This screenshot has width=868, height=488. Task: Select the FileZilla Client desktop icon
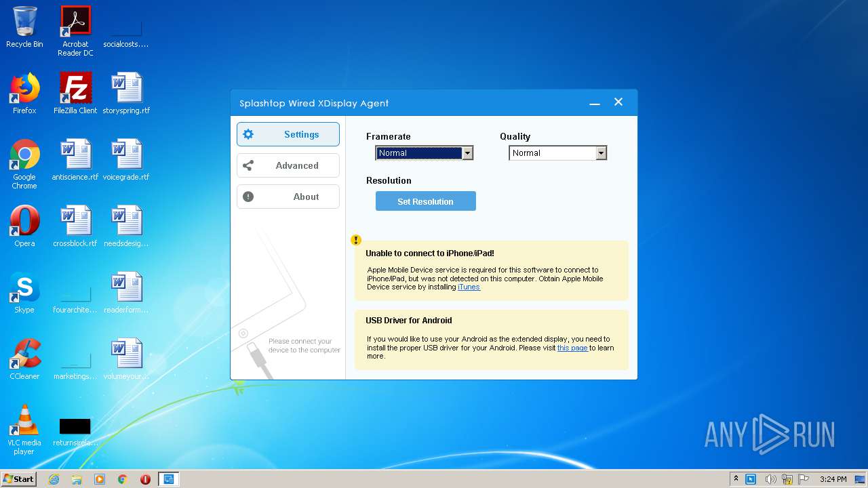[75, 94]
